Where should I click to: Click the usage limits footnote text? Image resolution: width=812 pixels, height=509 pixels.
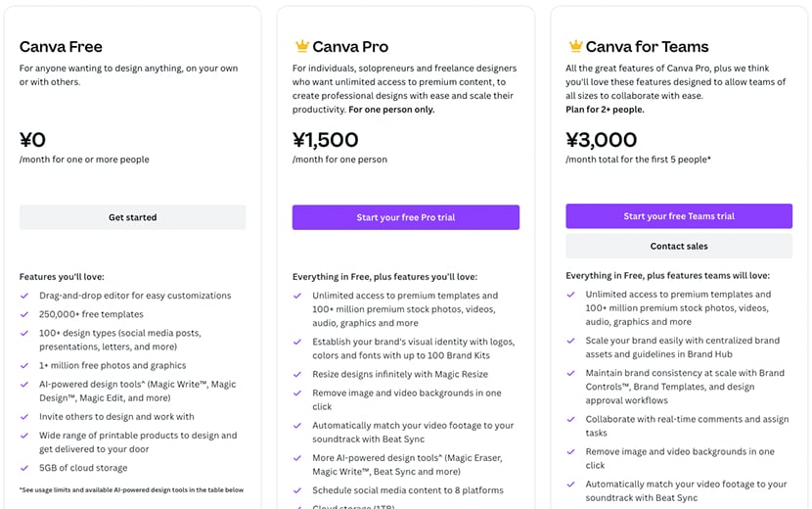click(131, 490)
